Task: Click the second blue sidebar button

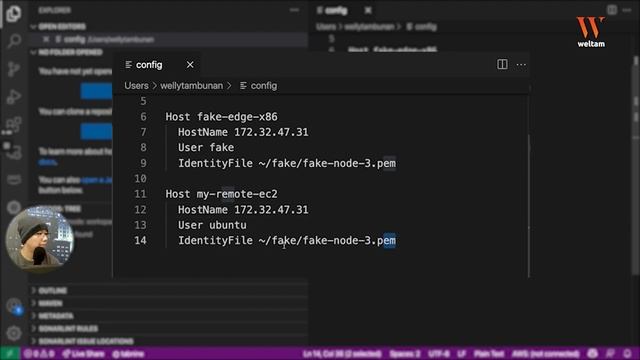Action: coord(96,132)
